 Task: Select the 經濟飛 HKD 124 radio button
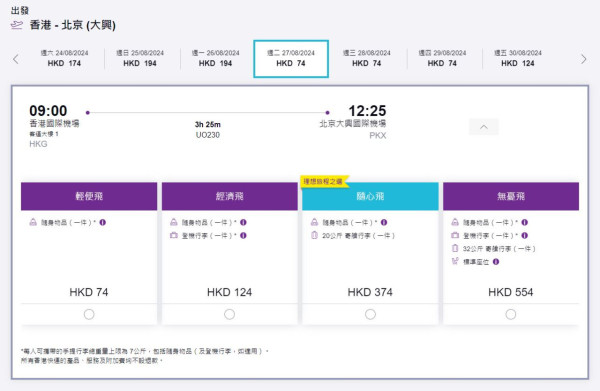click(230, 314)
